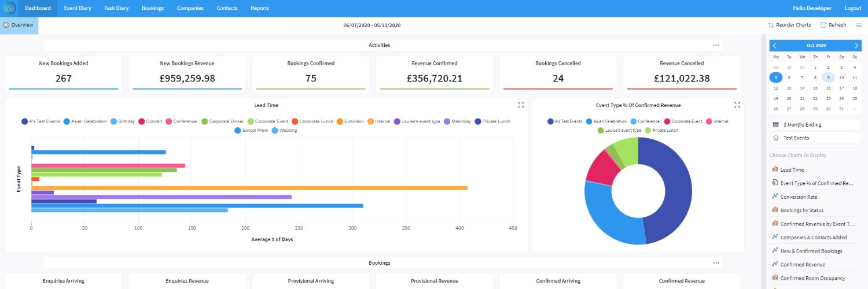Toggle Private Lunch in donut chart legend
This screenshot has width=868, height=289.
[661, 131]
